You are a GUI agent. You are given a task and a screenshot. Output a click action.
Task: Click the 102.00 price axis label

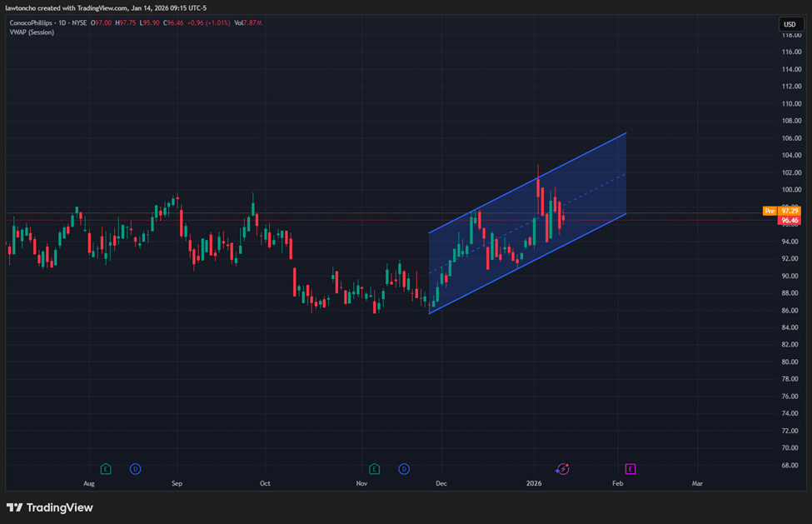pos(791,172)
